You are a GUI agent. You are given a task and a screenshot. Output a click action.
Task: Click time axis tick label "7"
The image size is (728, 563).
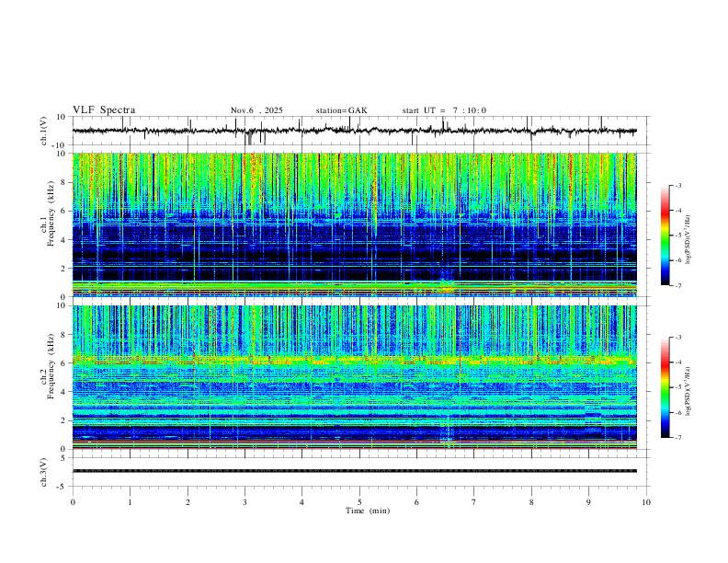[474, 502]
